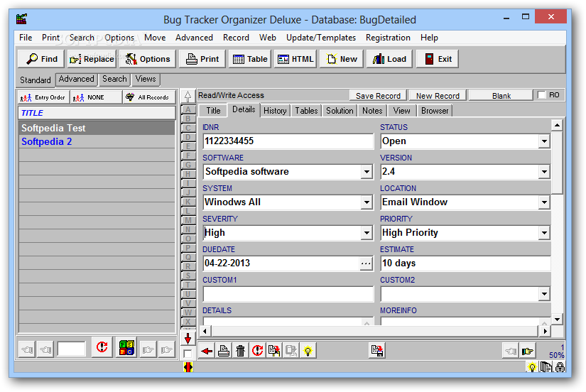Screen dimensions: 586x392
Task: Click the HTML export toolbar button
Action: 295,59
